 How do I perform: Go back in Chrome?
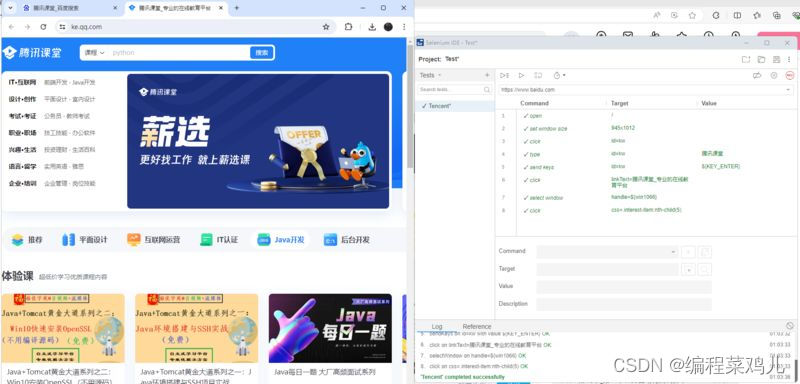11,27
